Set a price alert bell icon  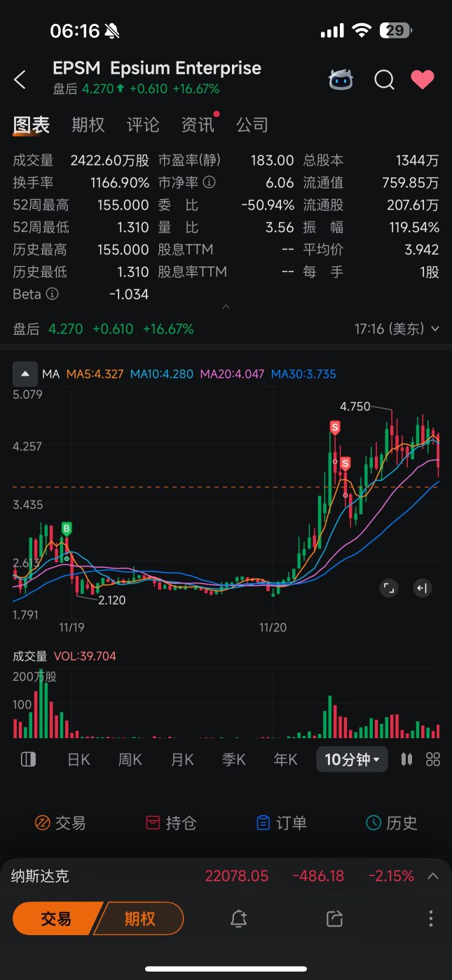(x=239, y=919)
